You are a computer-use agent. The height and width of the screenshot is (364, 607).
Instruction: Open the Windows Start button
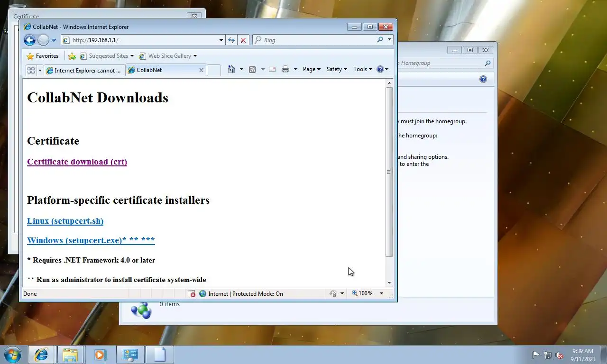click(13, 355)
